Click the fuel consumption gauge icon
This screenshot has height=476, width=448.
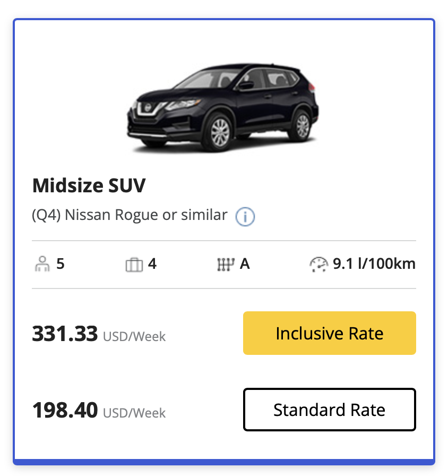pyautogui.click(x=318, y=264)
